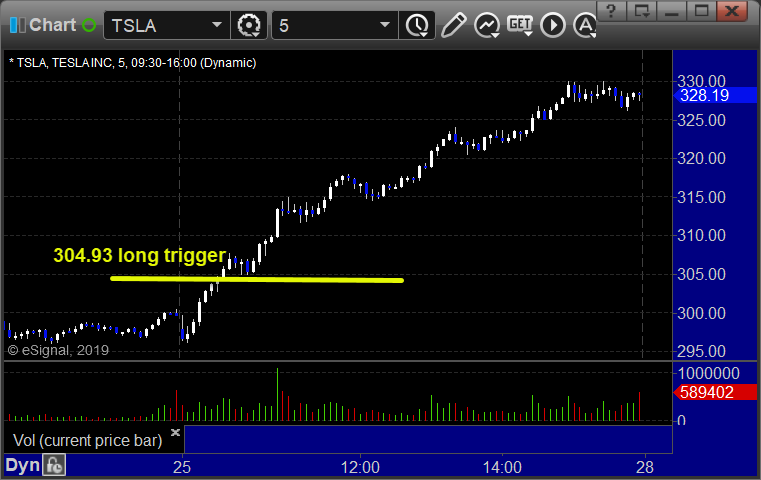Click the GET studies icon
Image resolution: width=761 pixels, height=480 pixels.
click(520, 25)
